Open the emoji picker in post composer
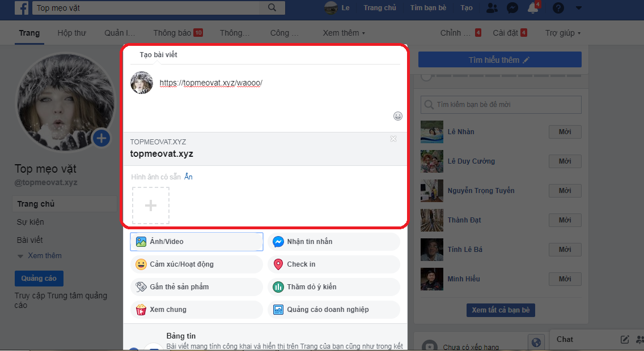Viewport: 644px width, 351px height. pyautogui.click(x=398, y=116)
